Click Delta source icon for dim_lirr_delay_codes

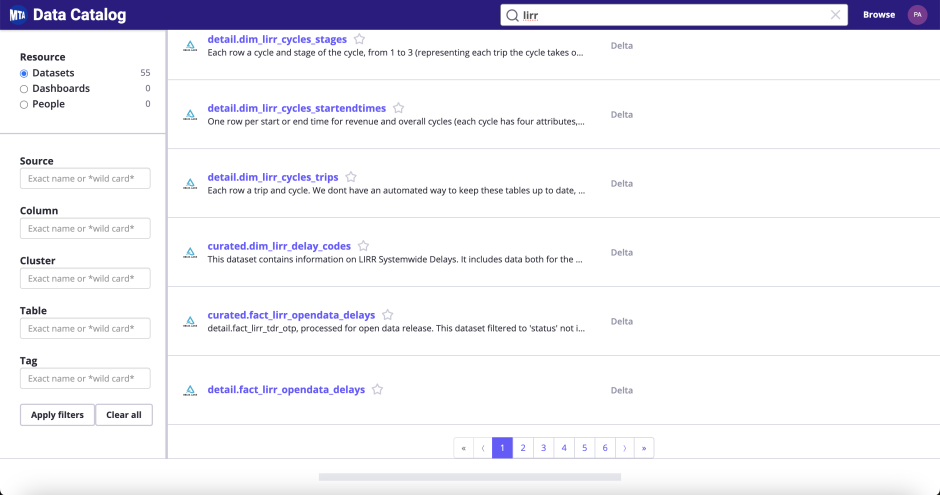(x=190, y=253)
